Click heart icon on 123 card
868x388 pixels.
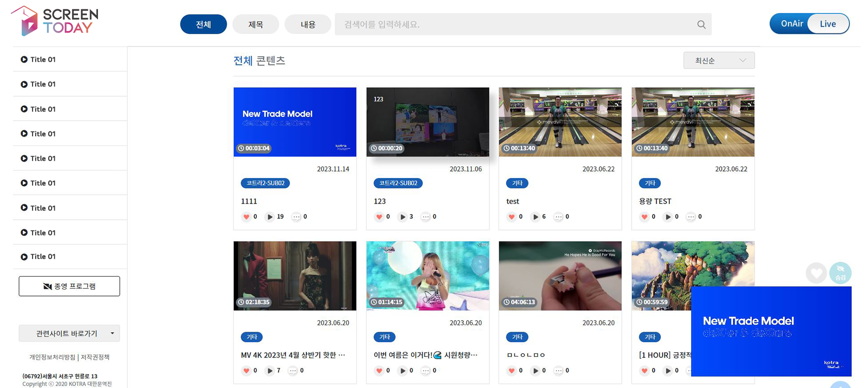point(379,217)
